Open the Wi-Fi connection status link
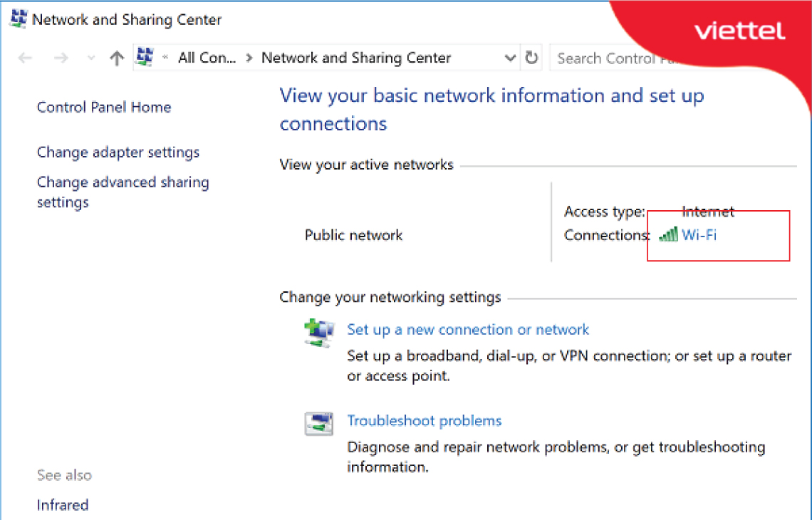The image size is (812, 520). coord(699,234)
